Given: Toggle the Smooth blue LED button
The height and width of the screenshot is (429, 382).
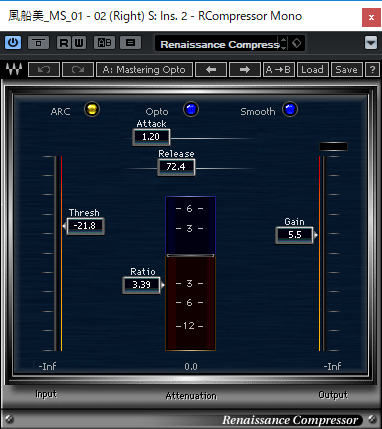Looking at the screenshot, I should point(290,109).
